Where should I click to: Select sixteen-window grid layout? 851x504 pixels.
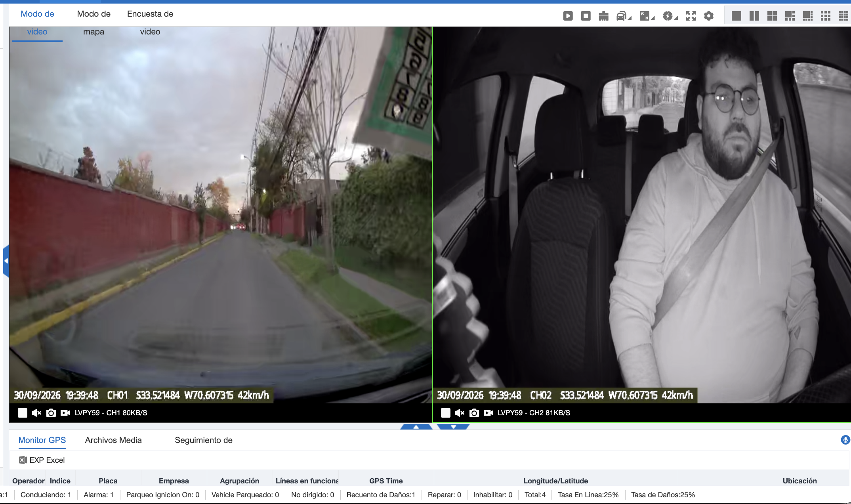coord(843,16)
